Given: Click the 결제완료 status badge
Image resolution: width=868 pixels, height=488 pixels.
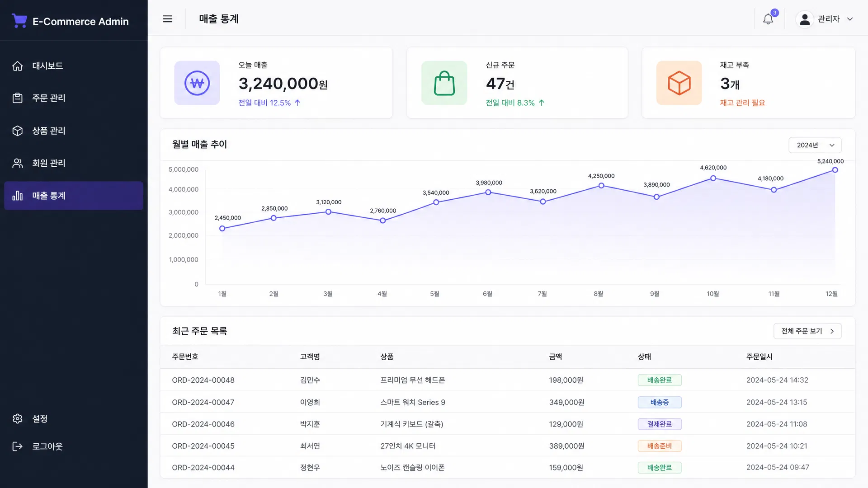Looking at the screenshot, I should coord(660,424).
